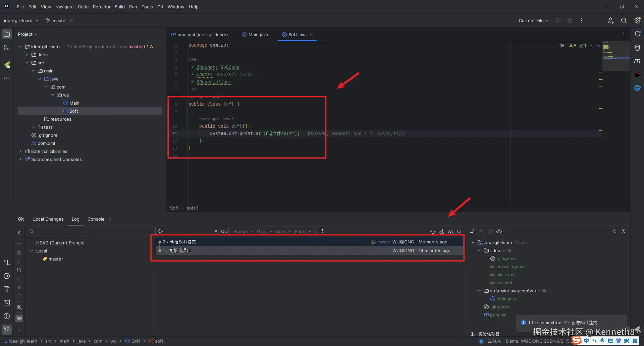Open the Branch filter dropdown in Git log
This screenshot has width=644, height=346.
(243, 231)
